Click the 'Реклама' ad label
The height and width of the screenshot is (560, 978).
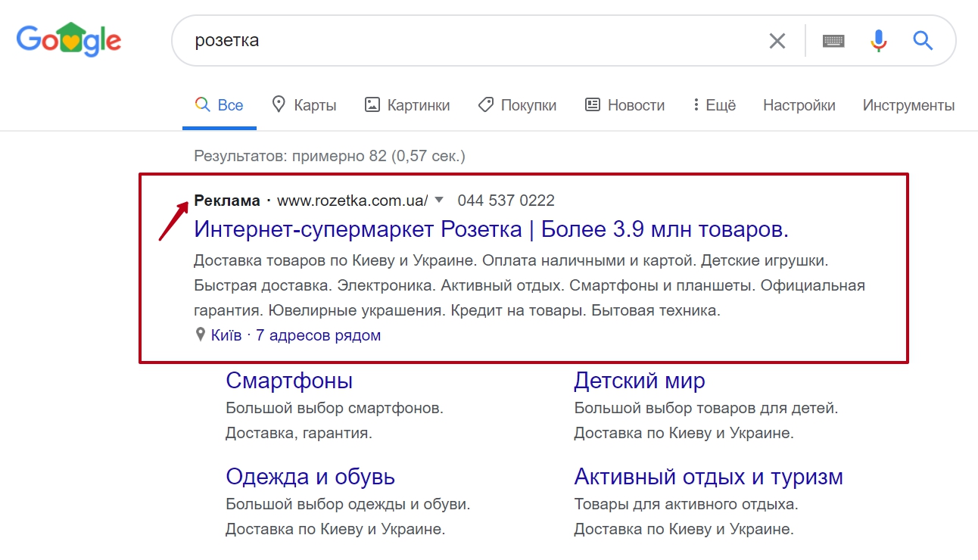(x=227, y=201)
